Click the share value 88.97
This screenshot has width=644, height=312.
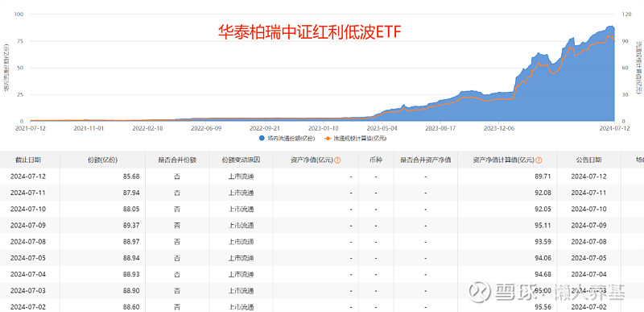[130, 242]
